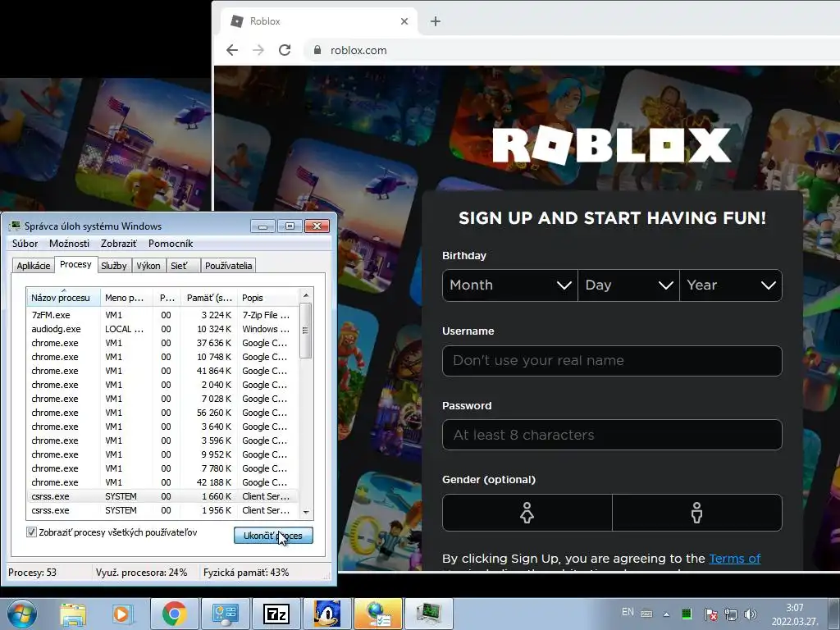Viewport: 840px width, 630px height.
Task: Click the Action Center flag icon
Action: pyautogui.click(x=711, y=614)
